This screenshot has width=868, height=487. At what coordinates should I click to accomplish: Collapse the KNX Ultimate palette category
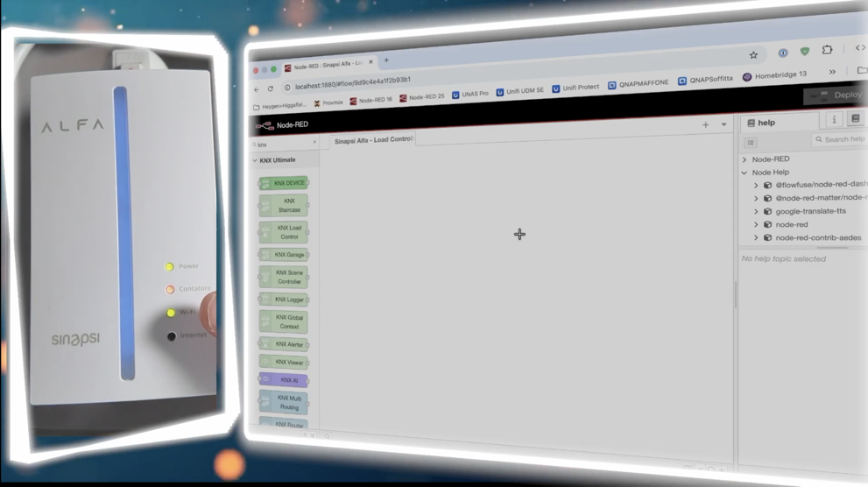(x=255, y=160)
